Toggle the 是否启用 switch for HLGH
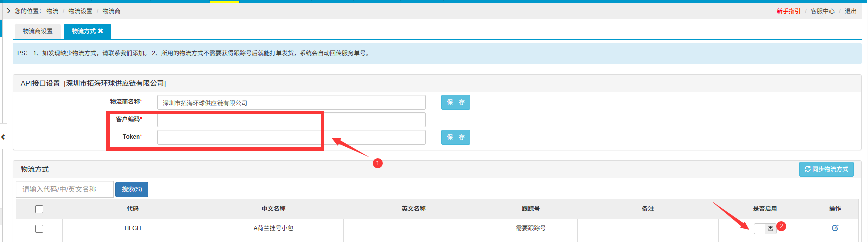868x242 pixels. 765,228
